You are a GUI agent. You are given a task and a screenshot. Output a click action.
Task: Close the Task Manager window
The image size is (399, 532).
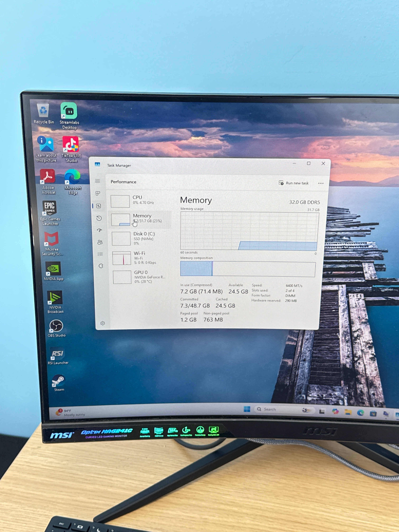click(x=323, y=163)
